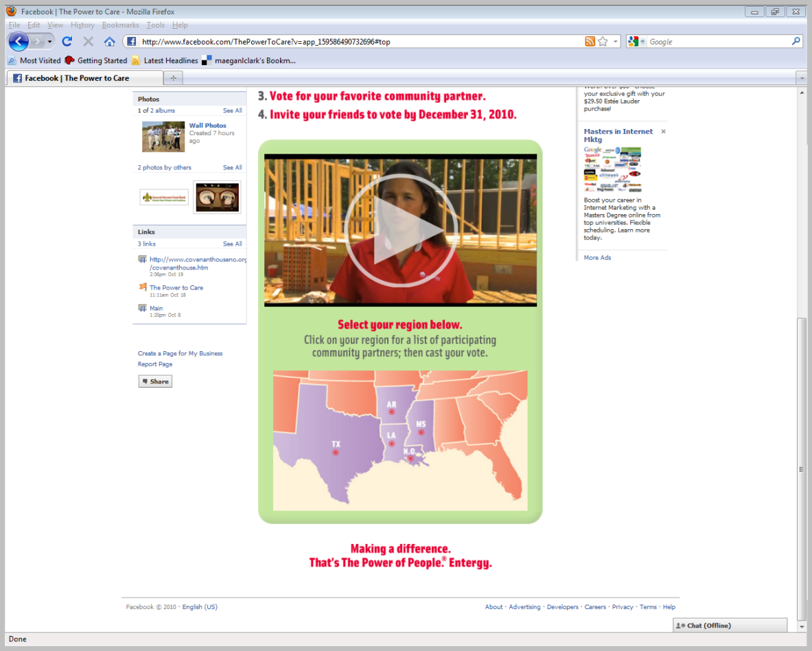Viewport: 812px width, 651px height.
Task: Click the Report Page link
Action: click(155, 364)
